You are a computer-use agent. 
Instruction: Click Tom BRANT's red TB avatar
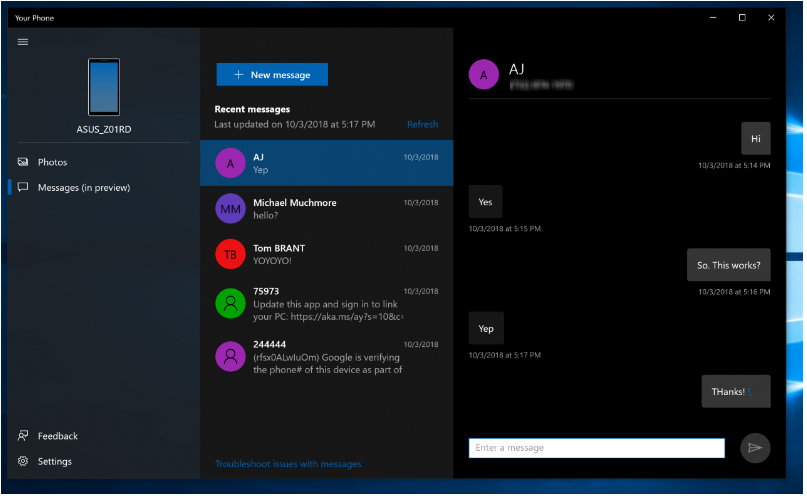230,254
